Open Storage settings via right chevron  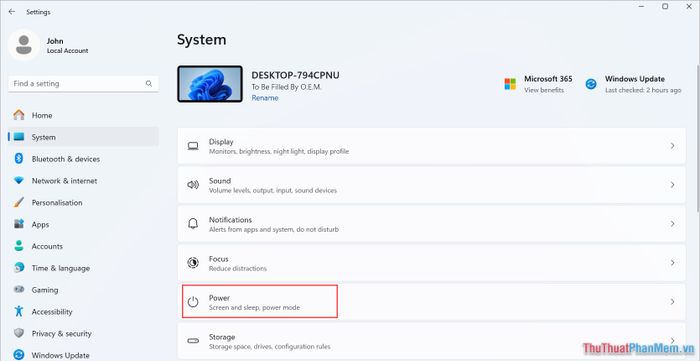pos(672,341)
